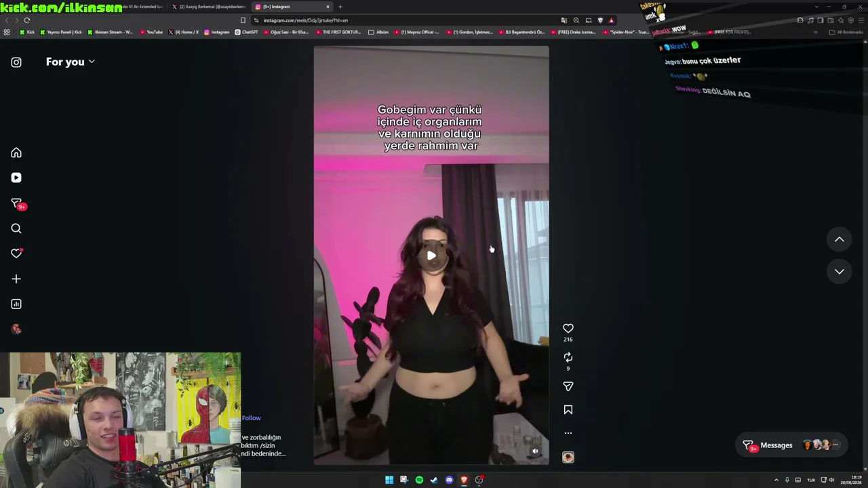Open the Windows Start menu
The height and width of the screenshot is (488, 868).
pos(389,480)
